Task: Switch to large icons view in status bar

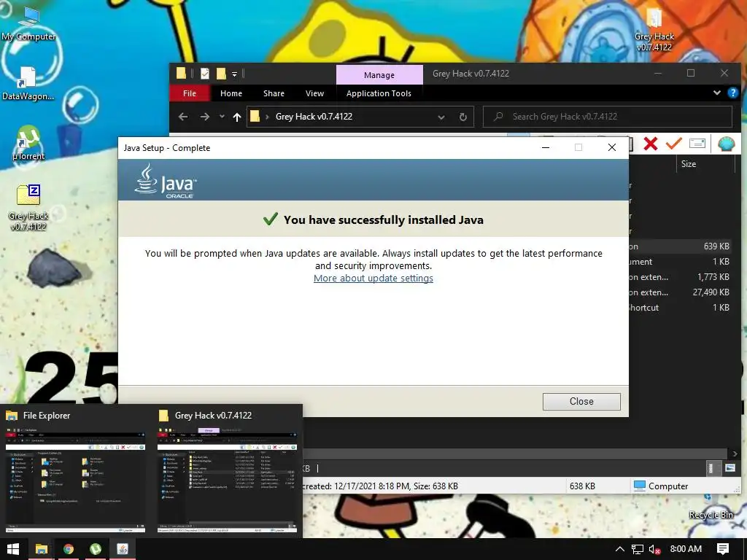Action: pyautogui.click(x=729, y=468)
